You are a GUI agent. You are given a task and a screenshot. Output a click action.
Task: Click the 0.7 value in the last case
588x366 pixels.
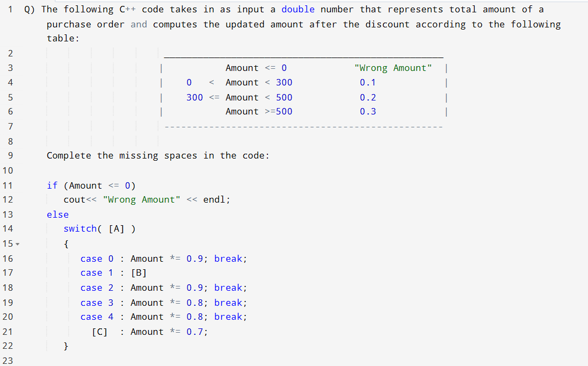(194, 332)
